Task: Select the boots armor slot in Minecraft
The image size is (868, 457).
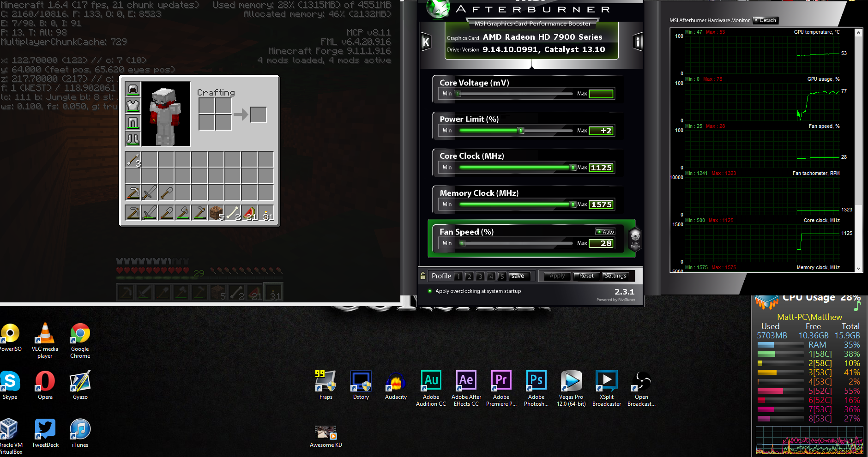Action: (133, 139)
